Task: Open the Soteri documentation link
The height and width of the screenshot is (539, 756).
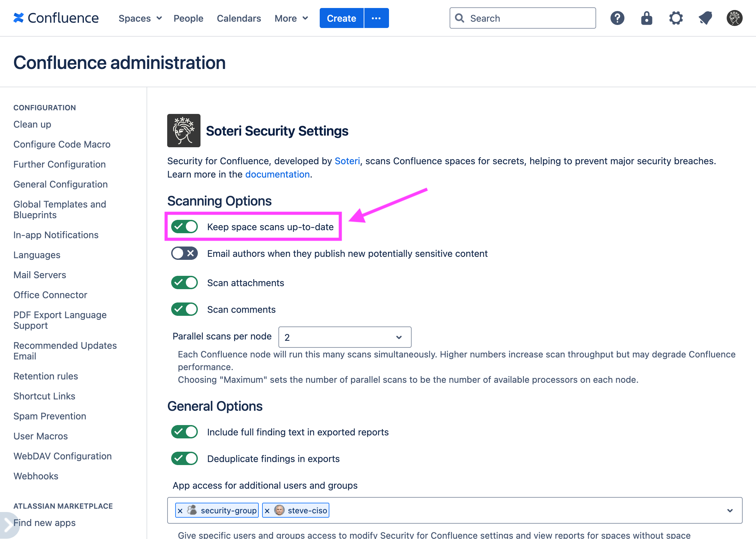Action: click(277, 174)
